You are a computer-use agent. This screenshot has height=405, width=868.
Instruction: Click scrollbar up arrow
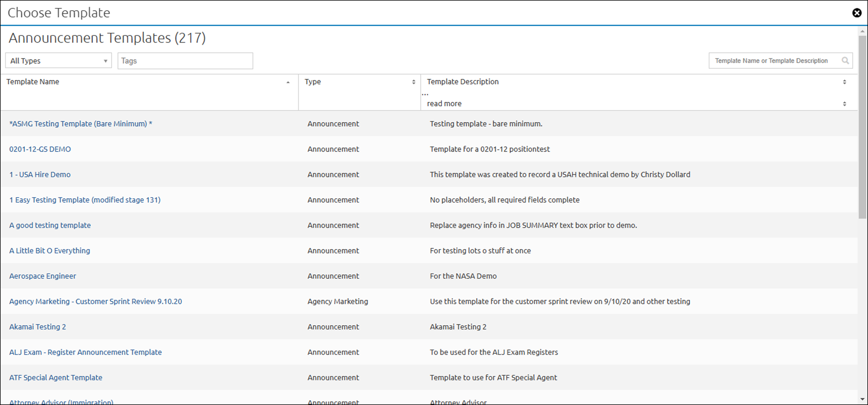pos(862,31)
